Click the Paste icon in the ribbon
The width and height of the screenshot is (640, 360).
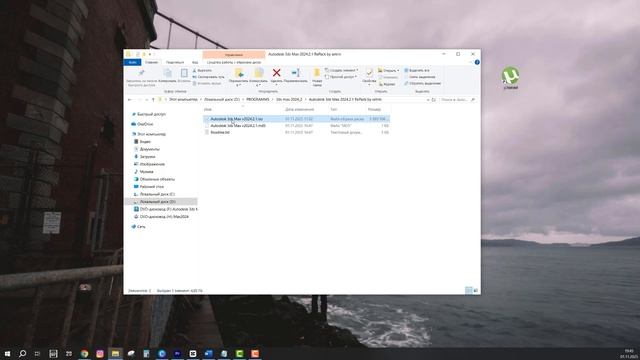184,73
